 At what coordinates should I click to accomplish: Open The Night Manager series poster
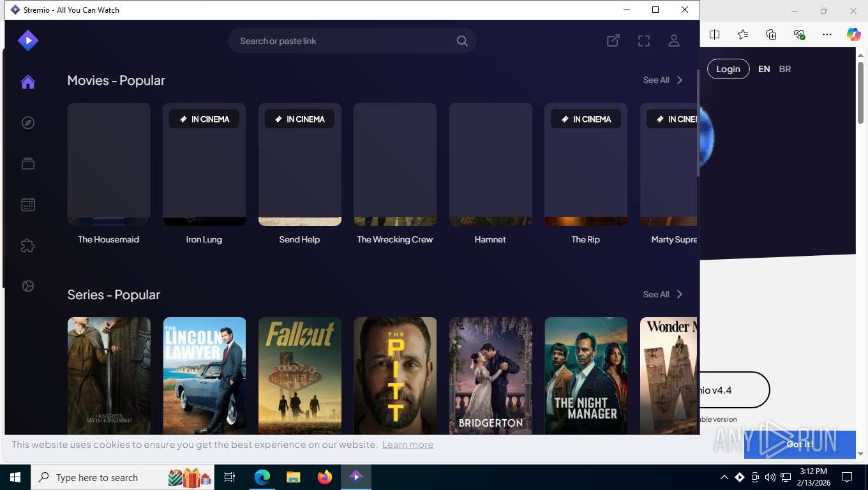click(x=586, y=376)
